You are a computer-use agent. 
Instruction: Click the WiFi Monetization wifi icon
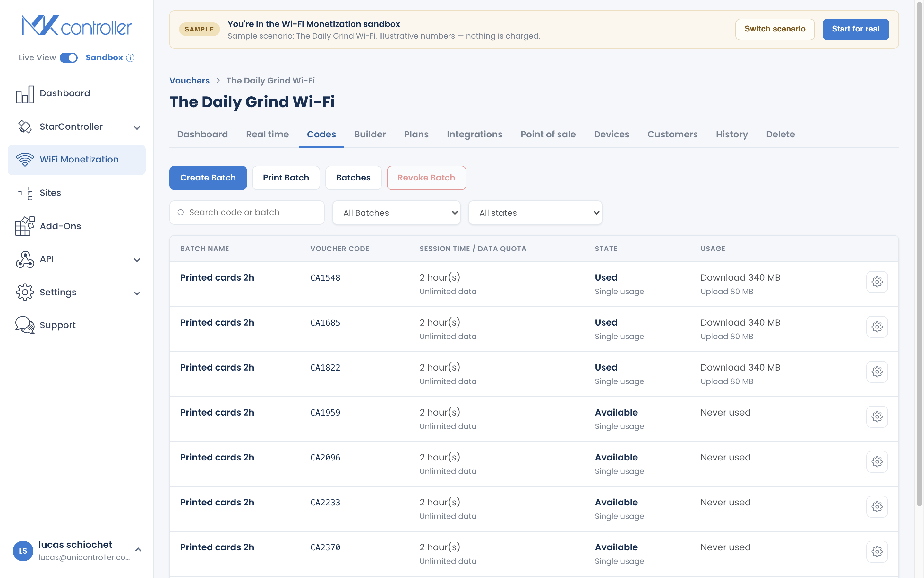click(25, 159)
